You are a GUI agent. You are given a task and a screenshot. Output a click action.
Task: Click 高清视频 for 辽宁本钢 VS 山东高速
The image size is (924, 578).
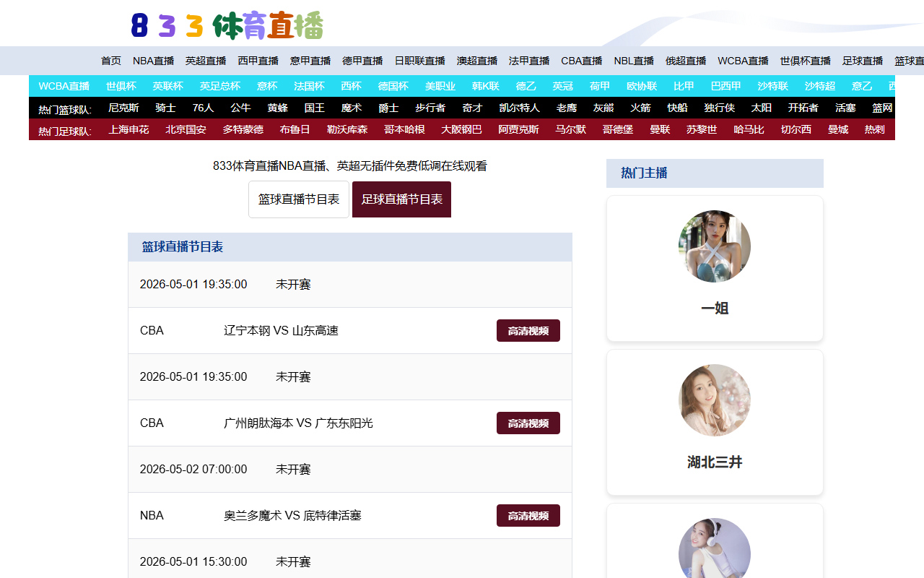528,331
